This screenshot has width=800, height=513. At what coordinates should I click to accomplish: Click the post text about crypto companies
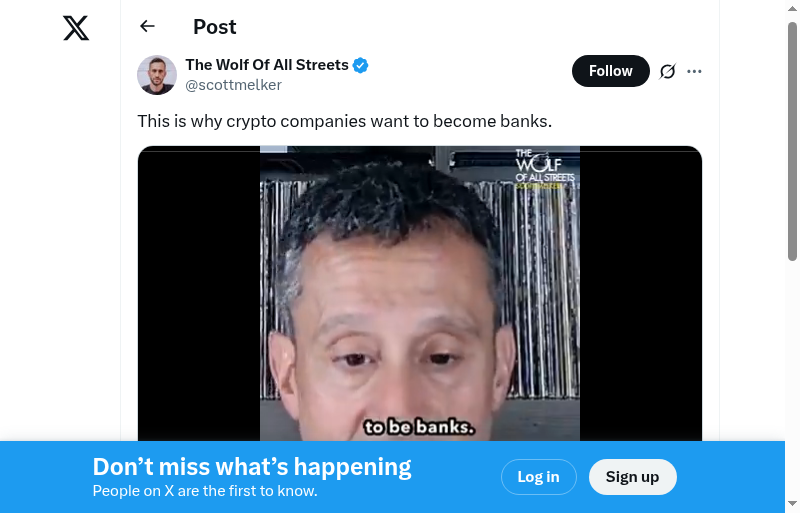pos(345,121)
